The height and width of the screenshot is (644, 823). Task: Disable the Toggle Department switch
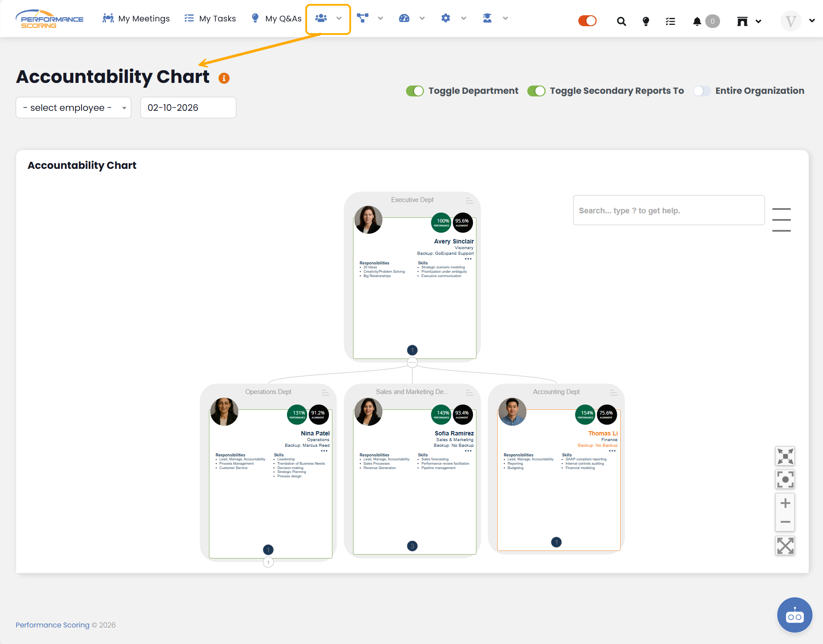pyautogui.click(x=415, y=91)
